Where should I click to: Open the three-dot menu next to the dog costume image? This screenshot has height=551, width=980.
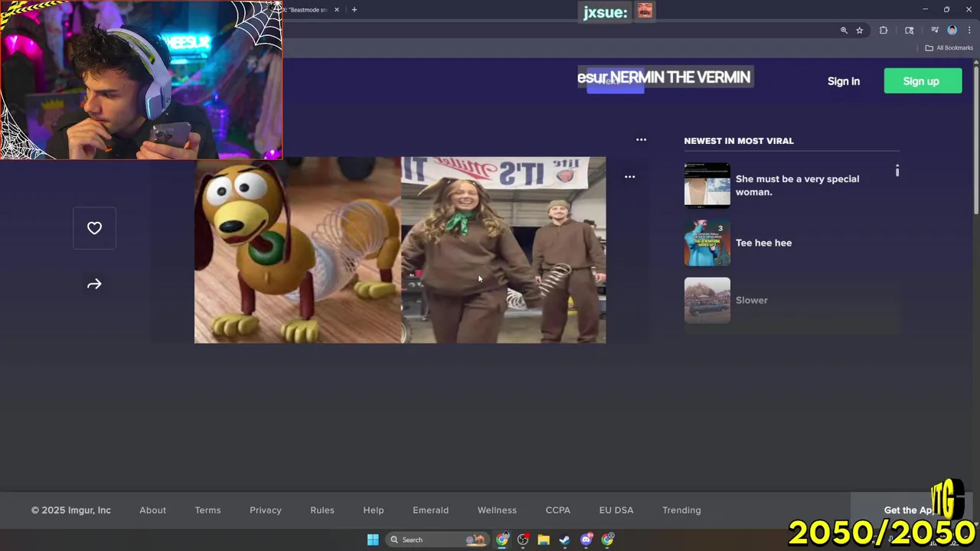pyautogui.click(x=629, y=177)
